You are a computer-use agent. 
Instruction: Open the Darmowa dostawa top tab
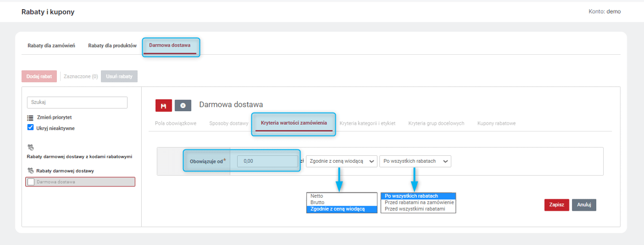170,46
